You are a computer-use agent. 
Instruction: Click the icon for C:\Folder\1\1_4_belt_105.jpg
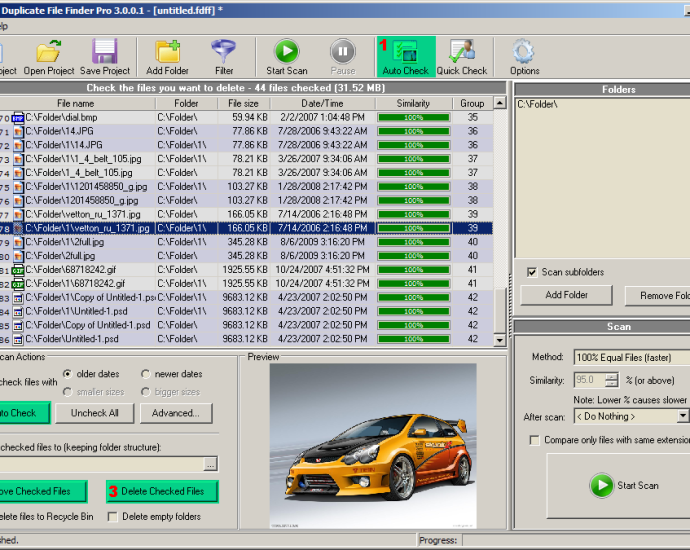(18, 159)
